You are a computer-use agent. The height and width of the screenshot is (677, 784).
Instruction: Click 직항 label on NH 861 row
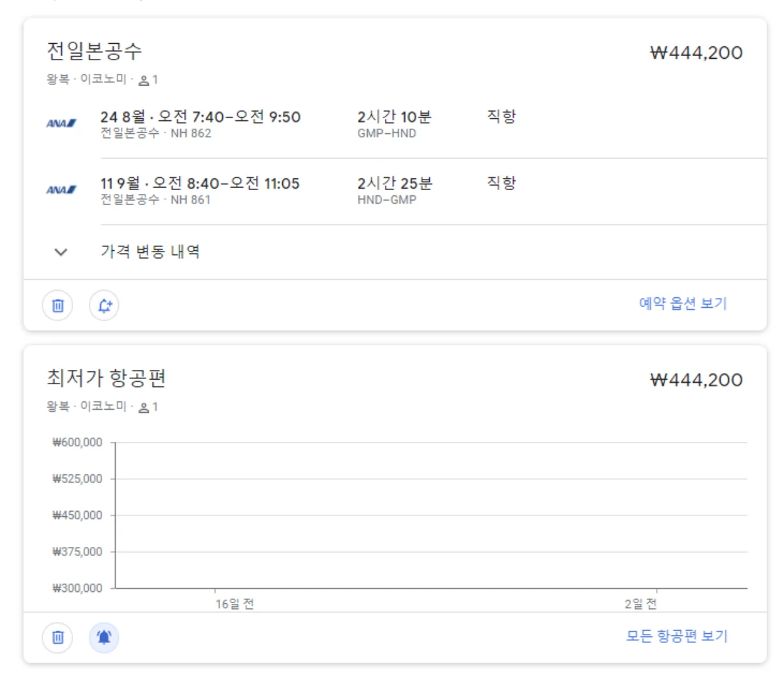coord(501,183)
